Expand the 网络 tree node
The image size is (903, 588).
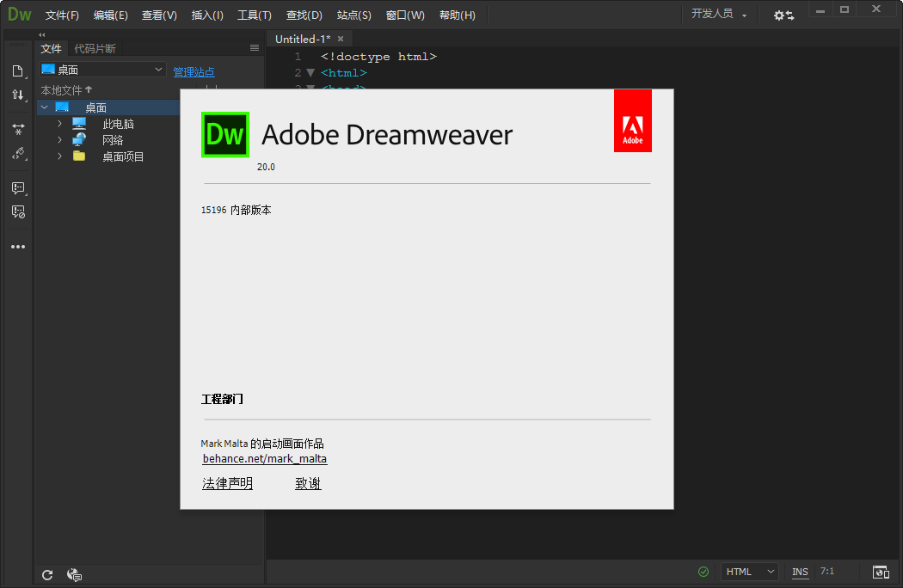click(59, 139)
